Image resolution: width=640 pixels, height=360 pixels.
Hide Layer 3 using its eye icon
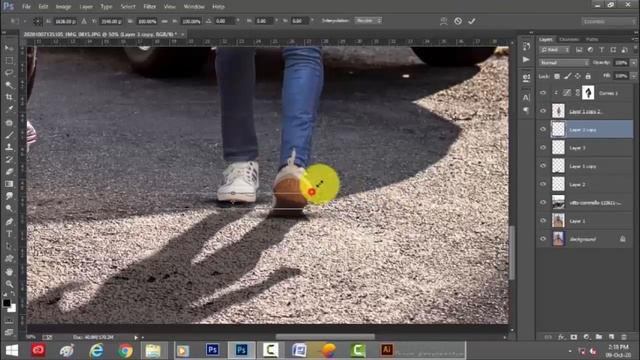tap(543, 148)
